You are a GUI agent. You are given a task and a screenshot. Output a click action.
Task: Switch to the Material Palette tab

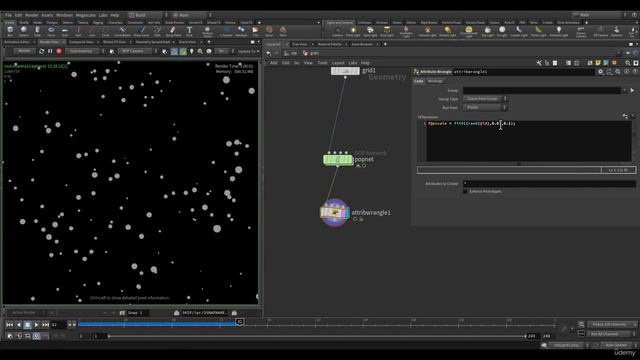tap(329, 44)
